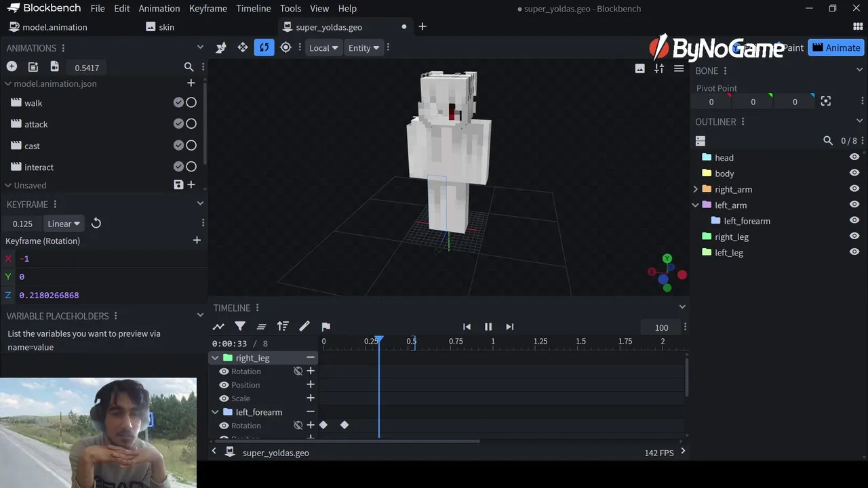Viewport: 868px width, 488px height.
Task: Edit the timeline zoom value 100
Action: [x=662, y=327]
